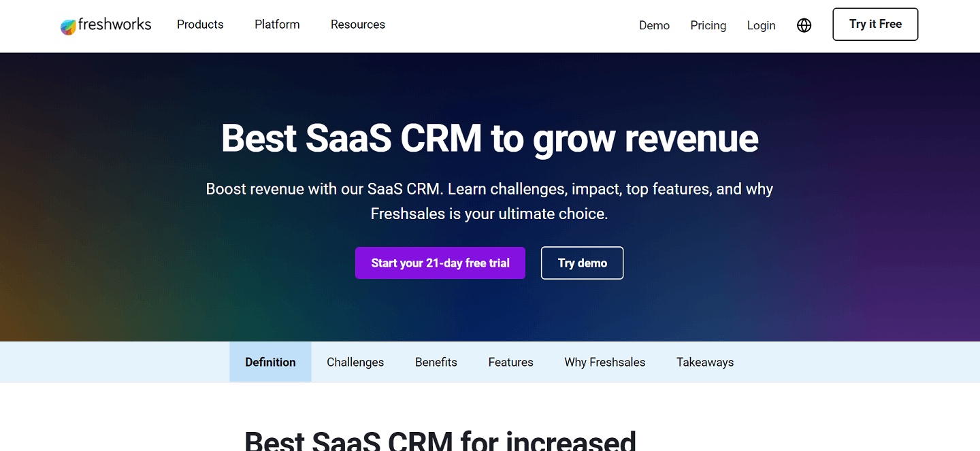
Task: Select the Features tab
Action: (510, 362)
